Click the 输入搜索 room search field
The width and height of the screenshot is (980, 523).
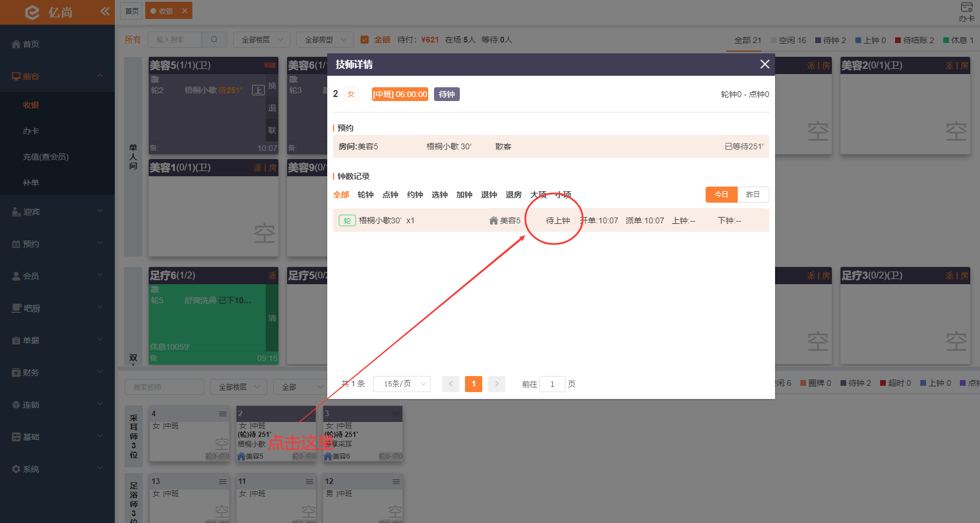175,40
